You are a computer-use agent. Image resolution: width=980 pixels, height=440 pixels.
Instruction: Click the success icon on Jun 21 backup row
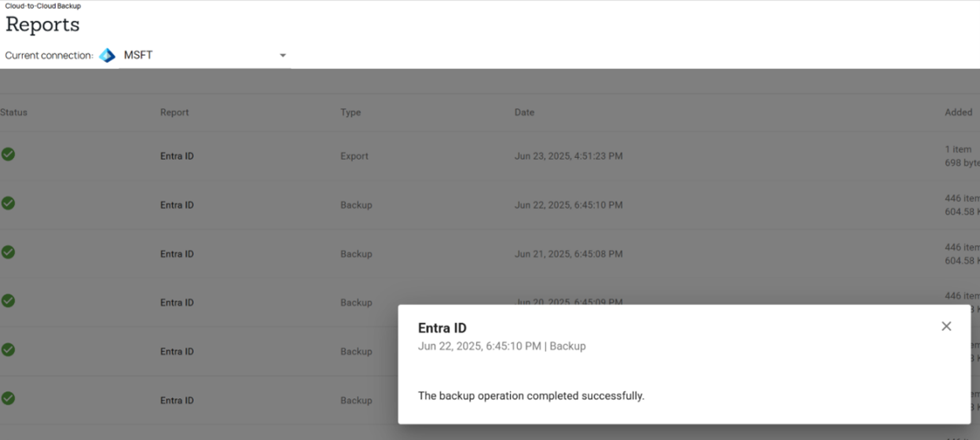pos(8,252)
